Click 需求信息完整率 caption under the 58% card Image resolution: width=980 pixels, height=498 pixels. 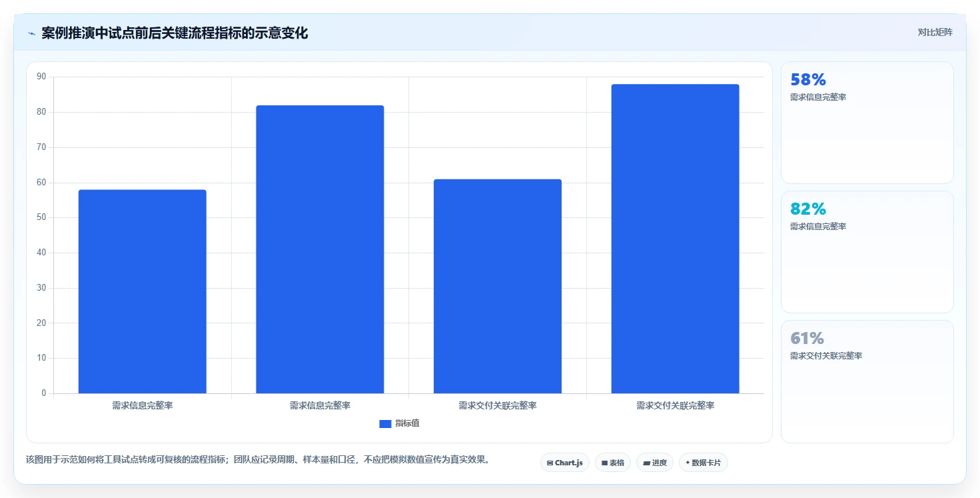(x=818, y=97)
